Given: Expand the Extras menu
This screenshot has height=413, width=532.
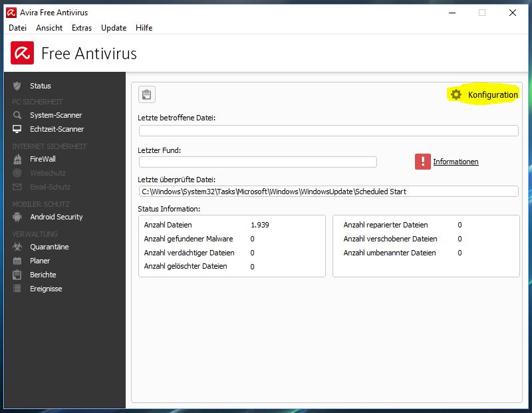Looking at the screenshot, I should click(82, 28).
